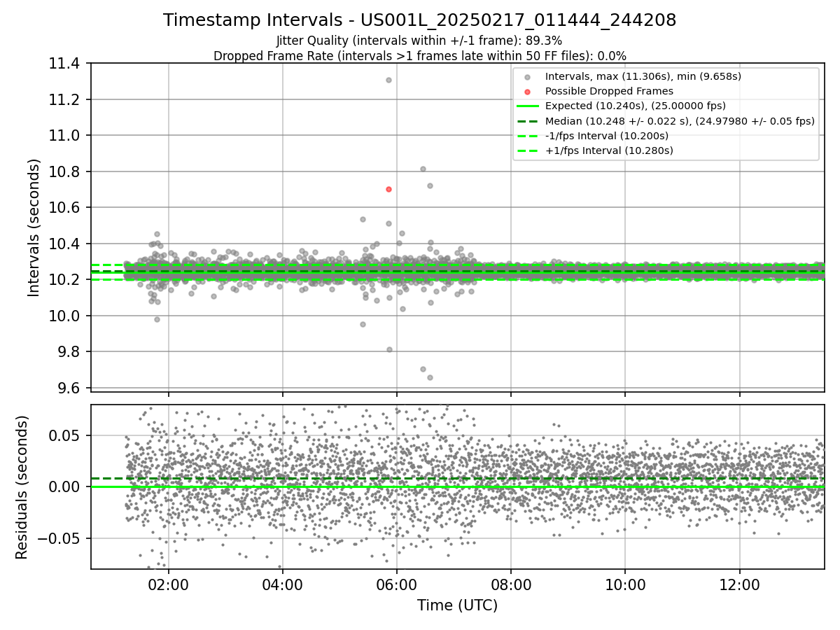840x630 pixels.
Task: Click legend entry "Expected (10.240s), (25.00000 fps)"
Action: point(635,106)
